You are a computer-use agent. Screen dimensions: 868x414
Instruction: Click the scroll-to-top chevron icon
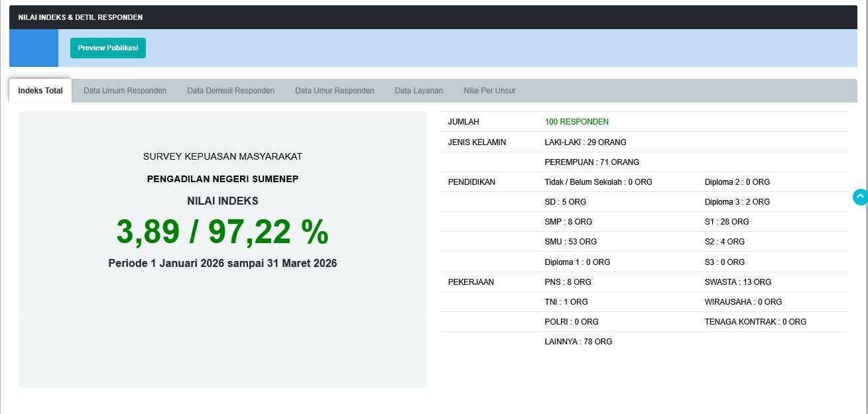point(859,197)
